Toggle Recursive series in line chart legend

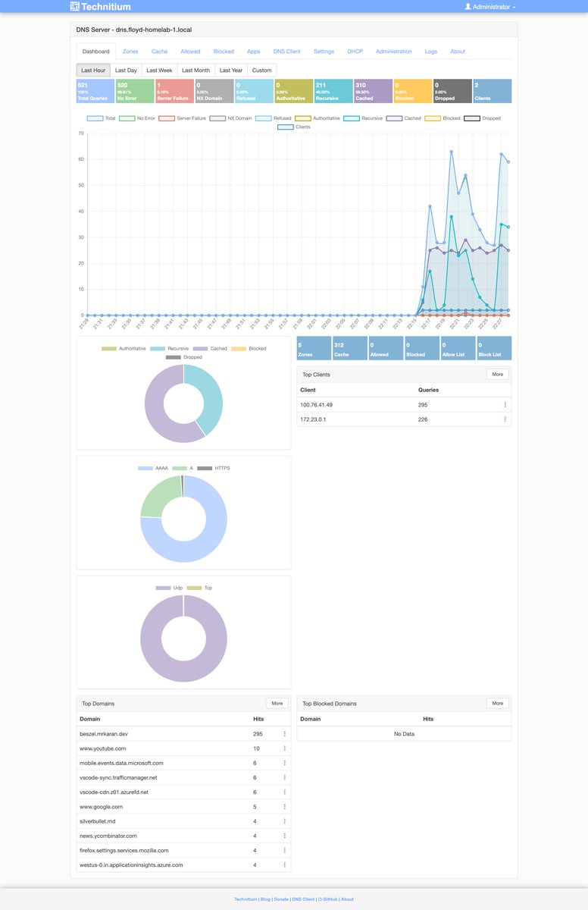point(363,118)
